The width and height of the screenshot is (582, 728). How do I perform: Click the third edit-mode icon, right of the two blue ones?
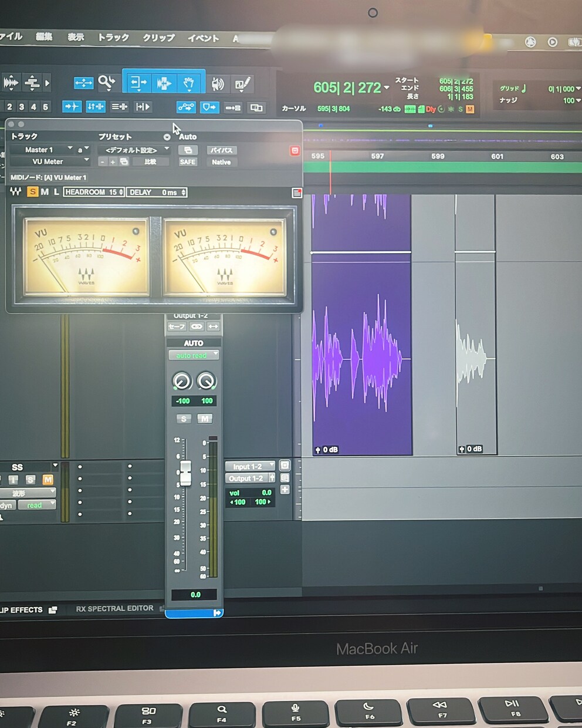(x=119, y=107)
